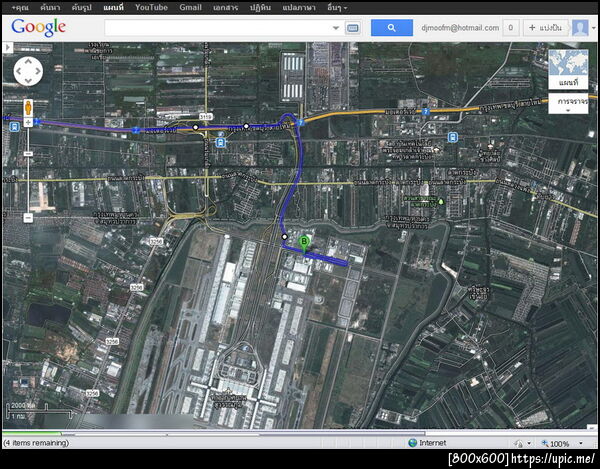Click the leftmost waypoint circle on the motorway
Viewport: 600px width, 469px height.
click(196, 127)
